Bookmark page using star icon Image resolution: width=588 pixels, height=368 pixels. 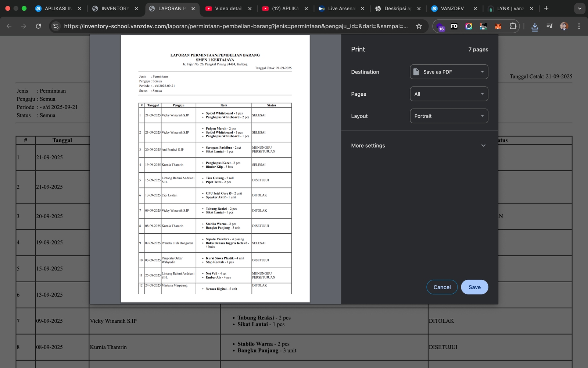click(419, 26)
